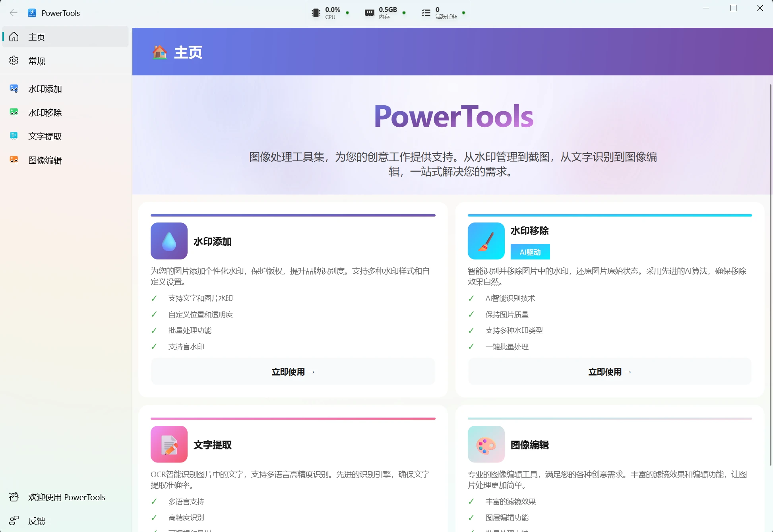Viewport: 773px width, 532px height.
Task: Open the 常规 settings sidebar item
Action: tap(66, 61)
